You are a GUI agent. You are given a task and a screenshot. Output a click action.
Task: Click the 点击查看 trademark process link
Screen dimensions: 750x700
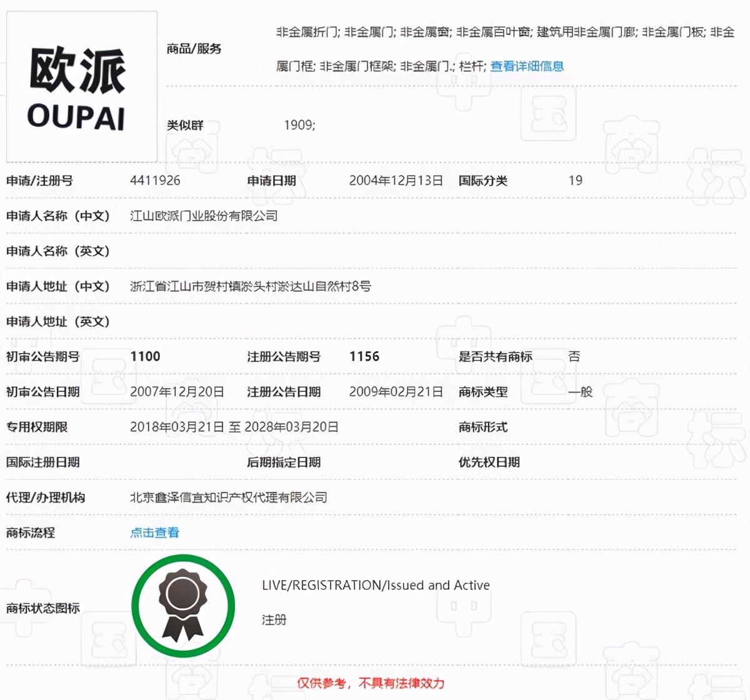[154, 532]
